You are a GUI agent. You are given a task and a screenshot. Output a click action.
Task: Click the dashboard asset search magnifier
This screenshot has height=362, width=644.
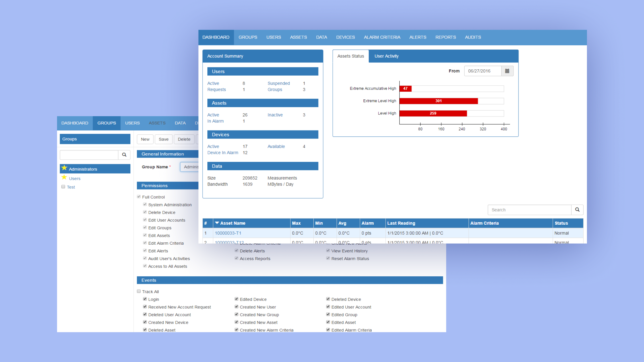coord(577,210)
